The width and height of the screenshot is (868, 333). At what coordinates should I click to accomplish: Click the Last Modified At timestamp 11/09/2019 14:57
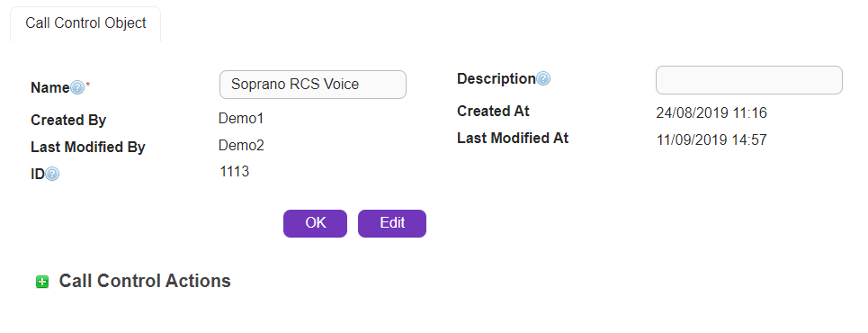[711, 139]
